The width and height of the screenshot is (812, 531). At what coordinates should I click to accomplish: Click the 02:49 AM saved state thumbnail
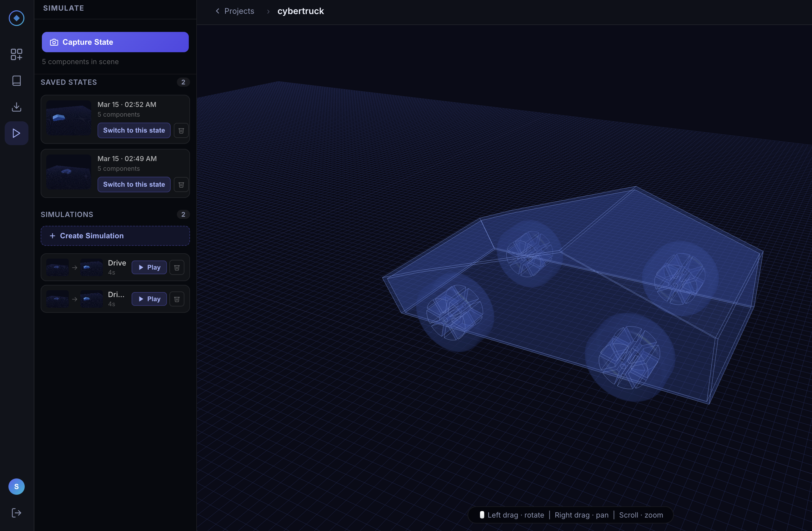(68, 172)
